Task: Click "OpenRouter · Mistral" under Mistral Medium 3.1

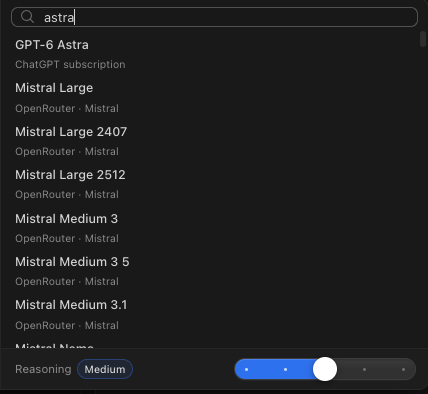Action: pyautogui.click(x=67, y=325)
